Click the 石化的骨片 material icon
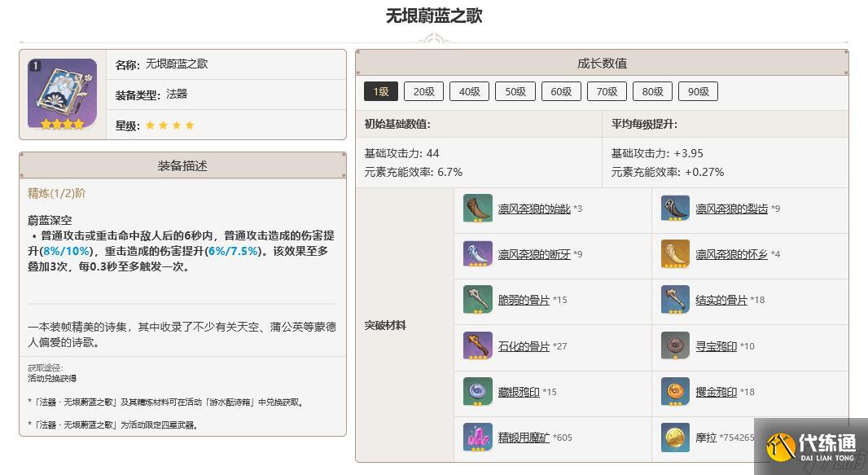 pos(478,346)
